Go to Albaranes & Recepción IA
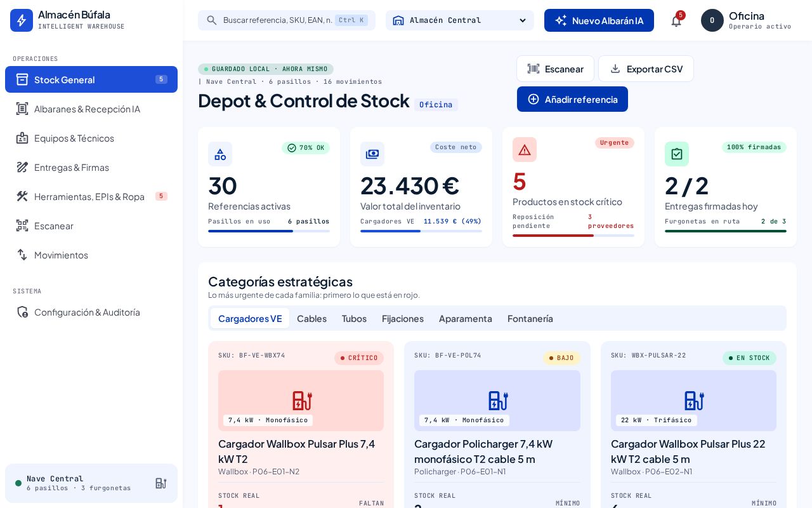Viewport: 812px width, 508px height. click(x=91, y=109)
